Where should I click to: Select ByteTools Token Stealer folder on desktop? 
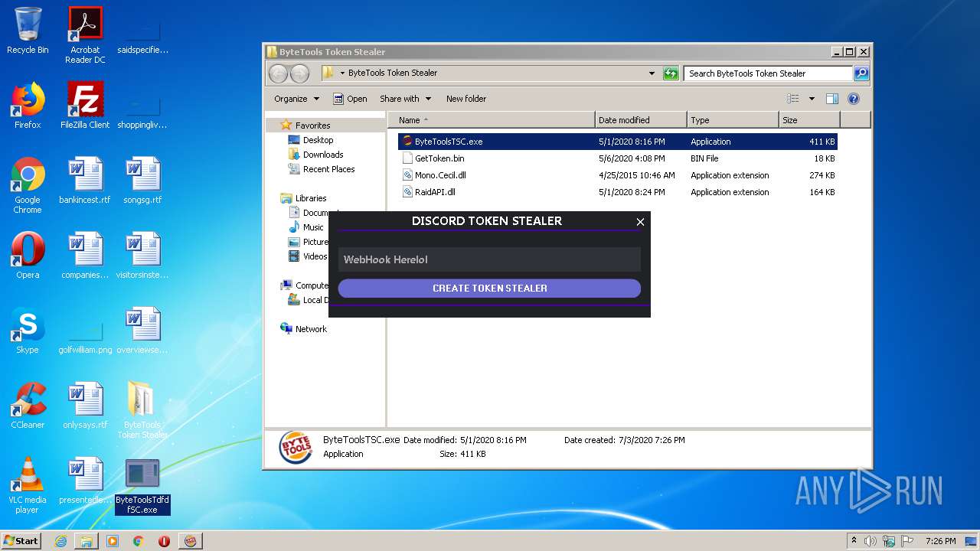(x=142, y=410)
